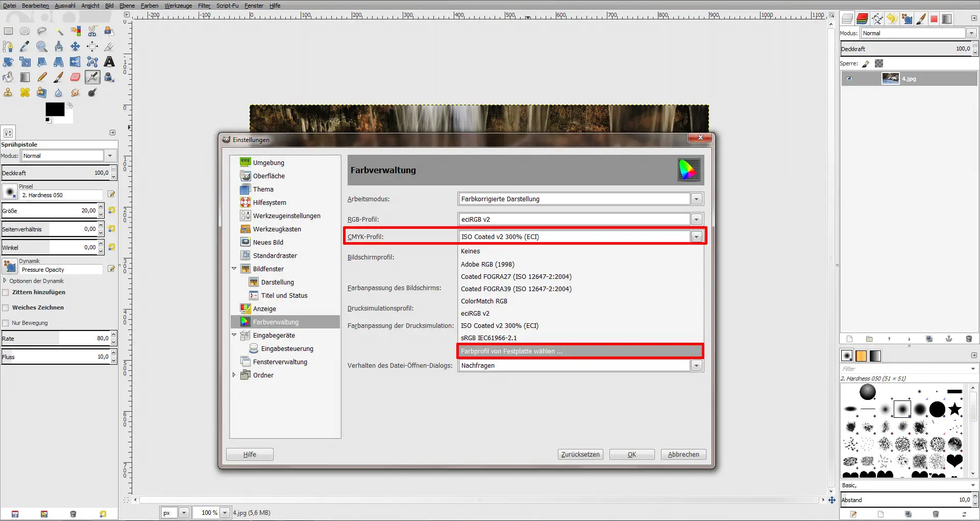Open the Paths dock tab

pos(877,19)
